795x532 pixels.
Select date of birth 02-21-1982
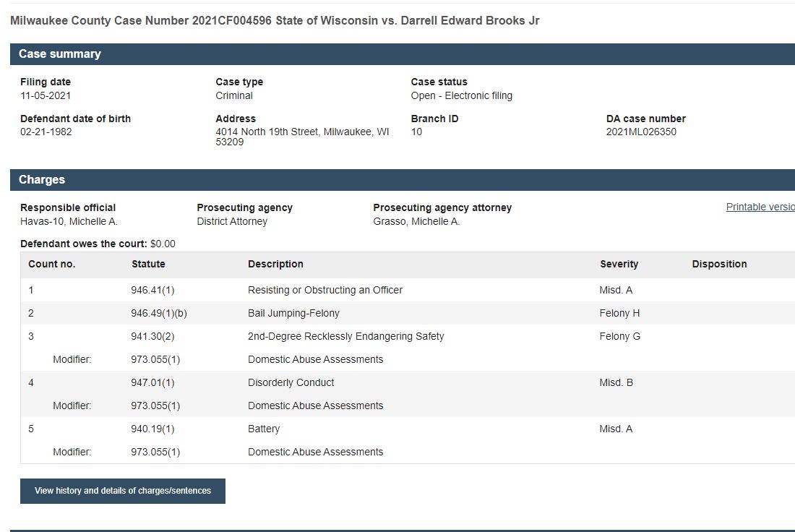[46, 132]
